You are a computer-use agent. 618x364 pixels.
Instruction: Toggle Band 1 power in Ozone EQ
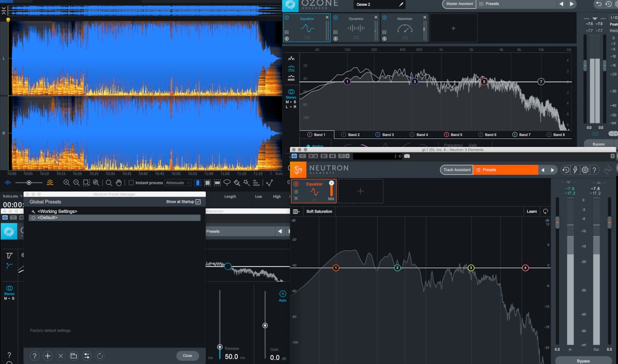[310, 135]
